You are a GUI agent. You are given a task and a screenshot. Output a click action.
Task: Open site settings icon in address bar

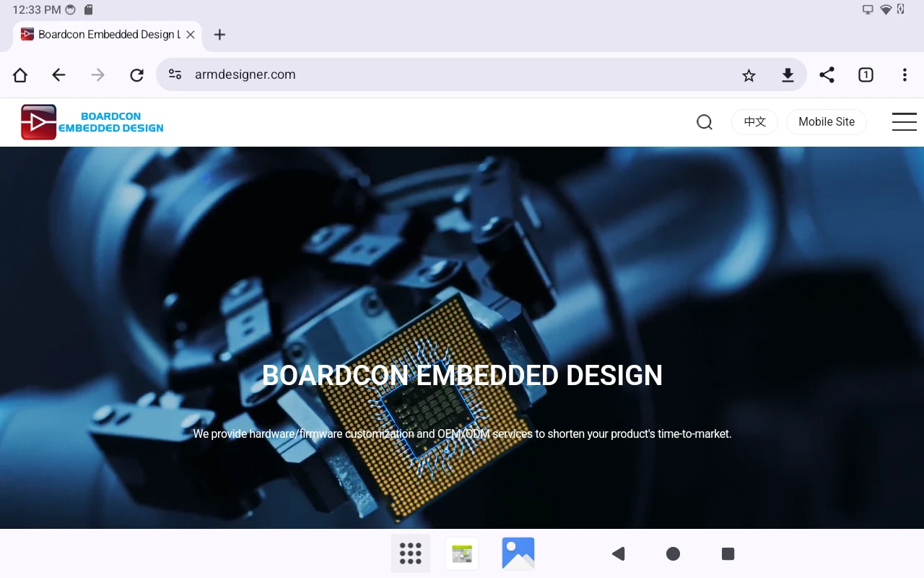coord(175,74)
